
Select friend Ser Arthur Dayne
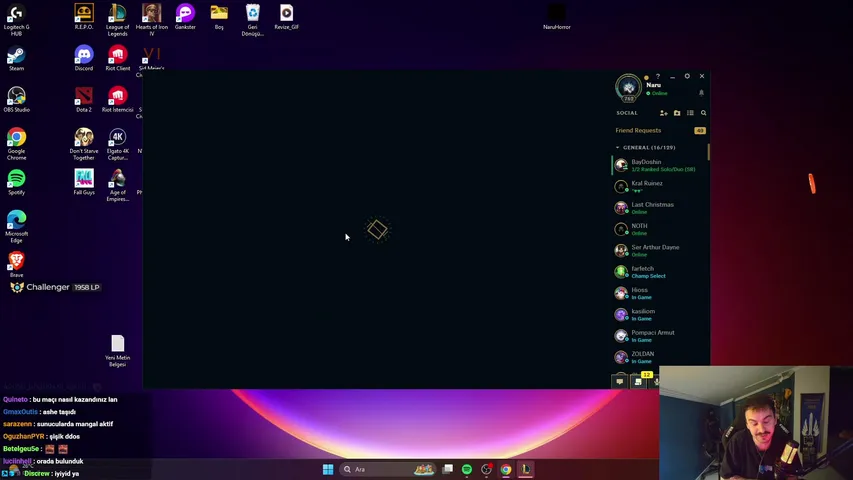coord(659,250)
